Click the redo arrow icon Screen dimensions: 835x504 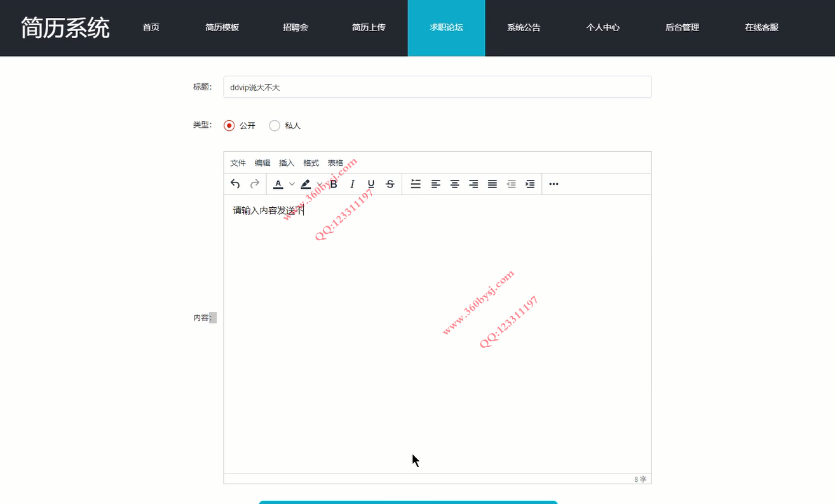point(255,184)
